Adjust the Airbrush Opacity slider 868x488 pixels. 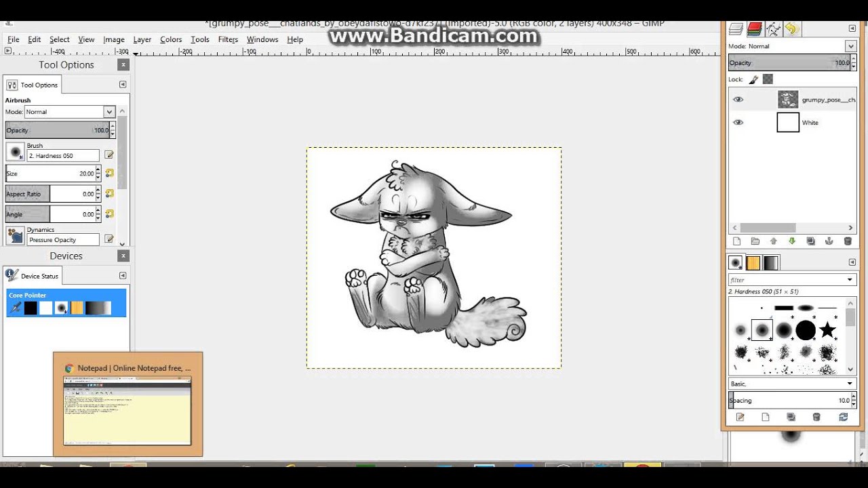pyautogui.click(x=60, y=130)
